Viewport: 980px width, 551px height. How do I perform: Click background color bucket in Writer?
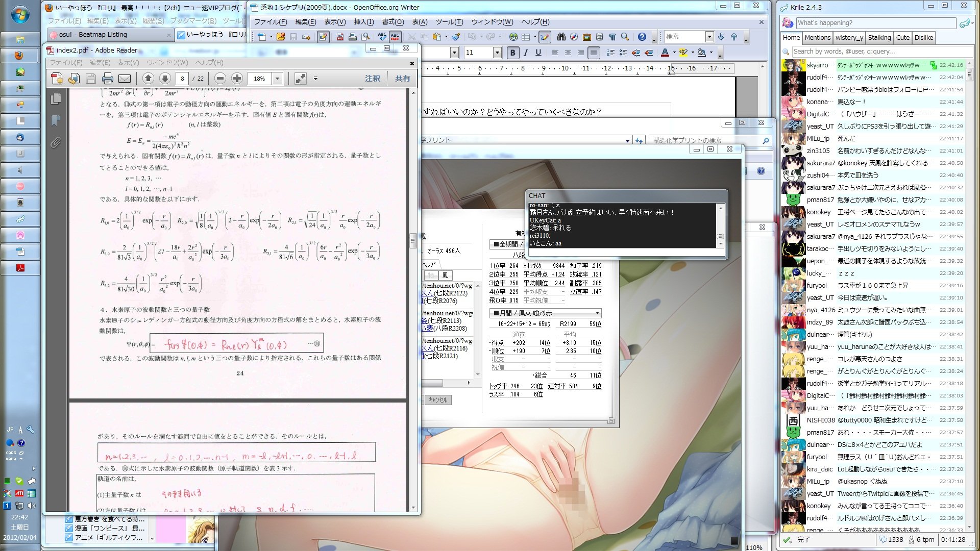coord(702,53)
